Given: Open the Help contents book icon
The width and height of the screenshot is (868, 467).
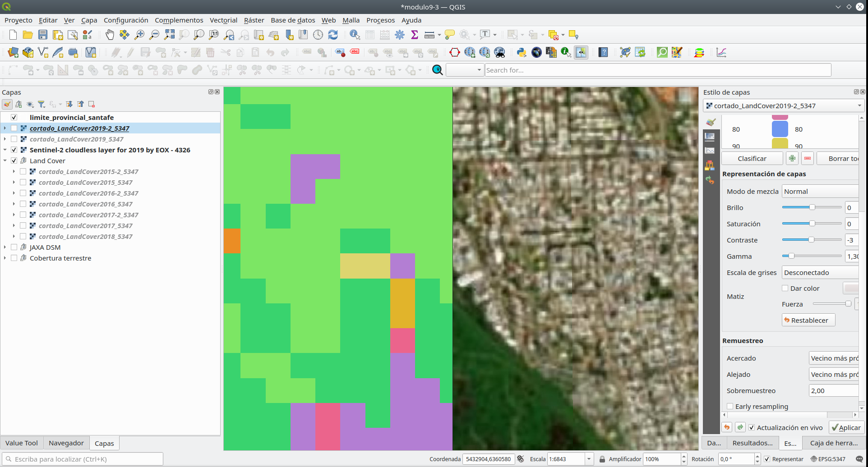Looking at the screenshot, I should pos(603,52).
